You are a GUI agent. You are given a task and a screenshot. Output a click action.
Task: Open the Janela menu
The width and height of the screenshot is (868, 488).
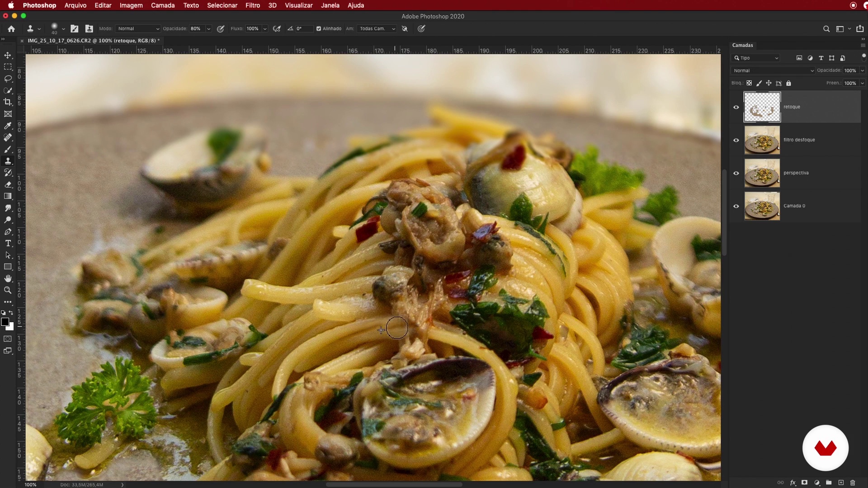[330, 5]
